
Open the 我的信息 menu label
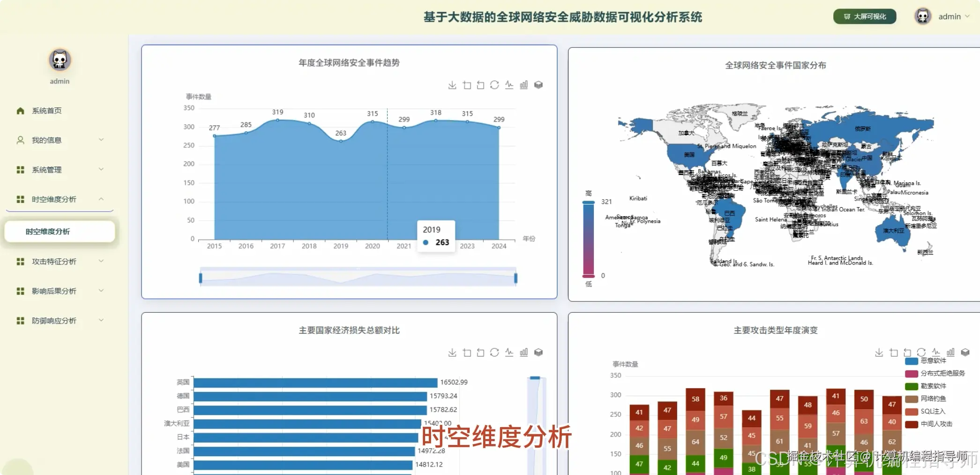pyautogui.click(x=47, y=140)
